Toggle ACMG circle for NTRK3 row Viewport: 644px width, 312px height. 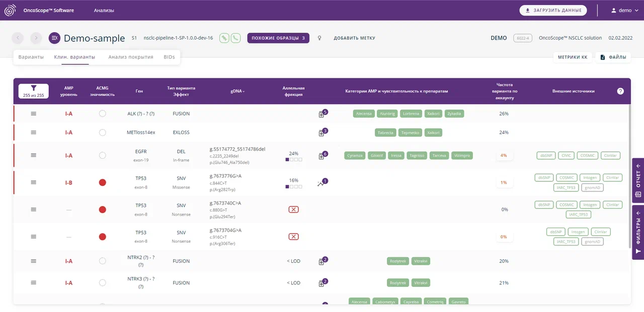pos(103,283)
